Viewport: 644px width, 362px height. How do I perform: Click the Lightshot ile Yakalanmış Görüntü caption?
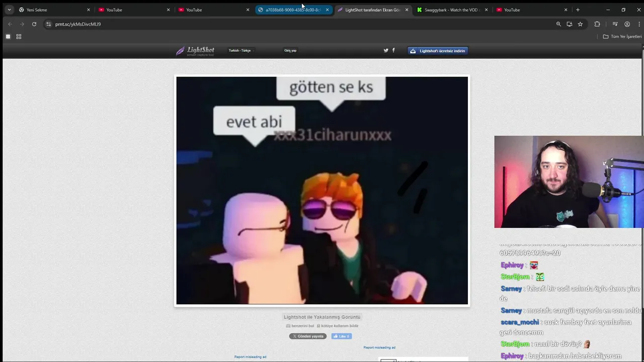click(x=322, y=317)
